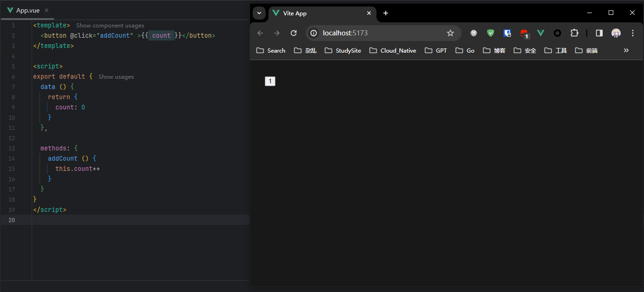Close the Chrome window
The width and height of the screenshot is (644, 292).
(x=632, y=13)
